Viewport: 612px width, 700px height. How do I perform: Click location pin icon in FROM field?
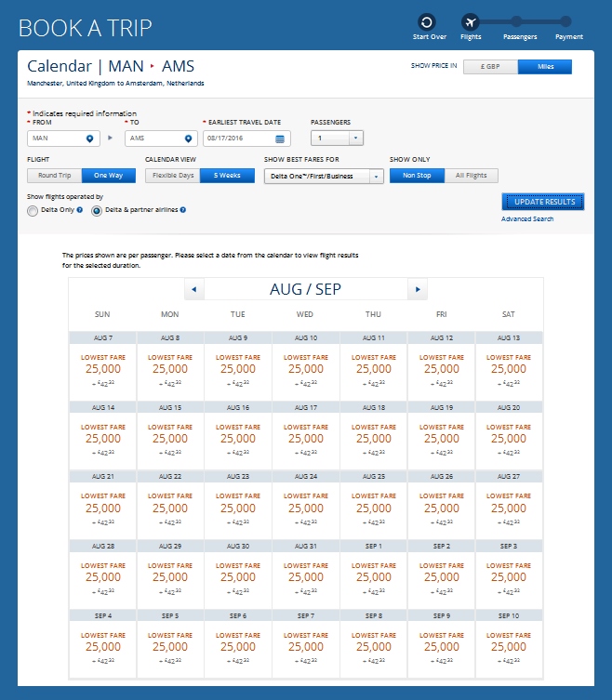tap(89, 139)
